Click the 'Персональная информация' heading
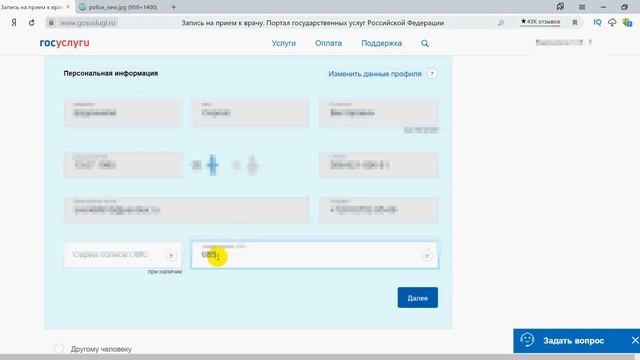 point(111,73)
